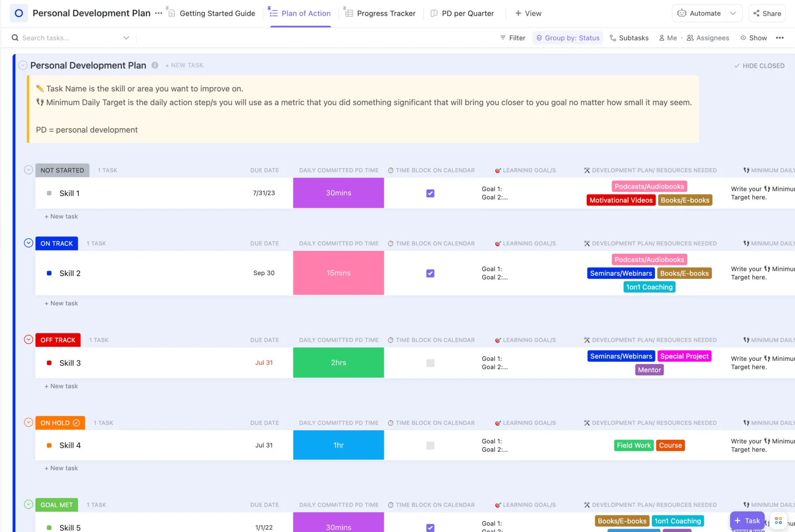Click the search magnifier icon
Screen dimensions: 795x532
[15, 38]
